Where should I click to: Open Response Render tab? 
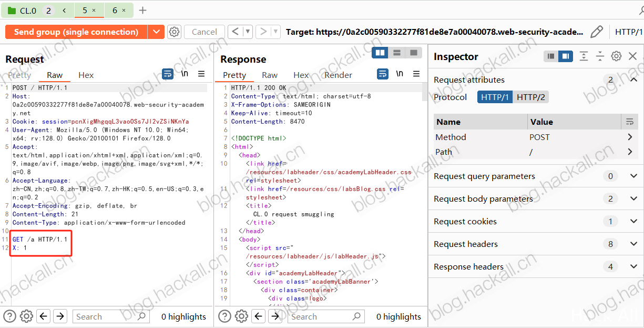point(338,75)
